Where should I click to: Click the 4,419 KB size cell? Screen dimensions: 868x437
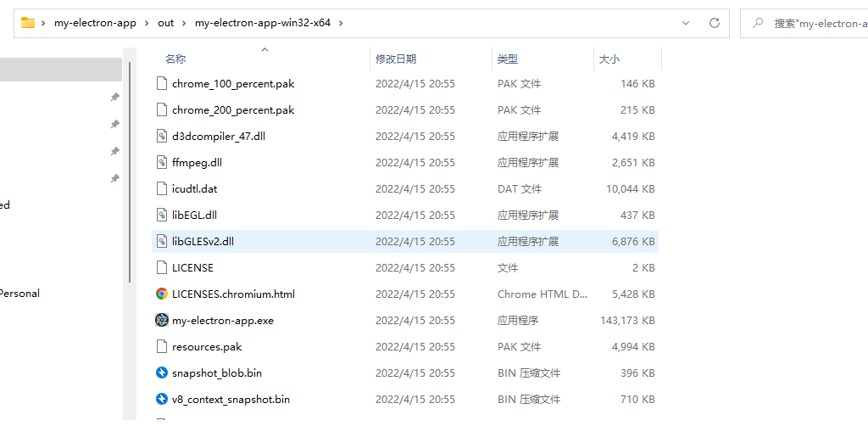point(633,137)
